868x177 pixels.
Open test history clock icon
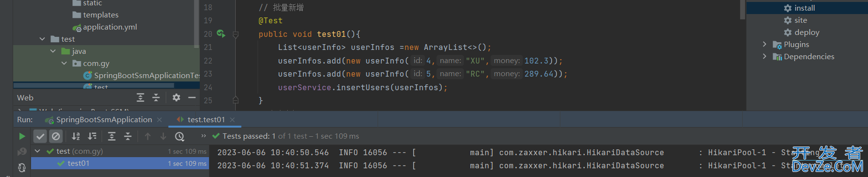point(179,136)
